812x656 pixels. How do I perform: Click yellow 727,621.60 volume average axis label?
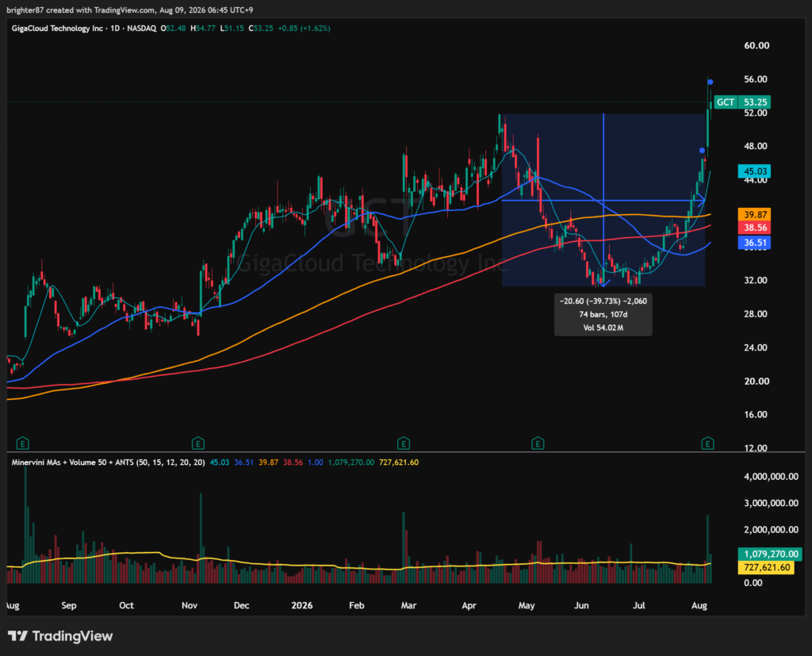pyautogui.click(x=766, y=567)
